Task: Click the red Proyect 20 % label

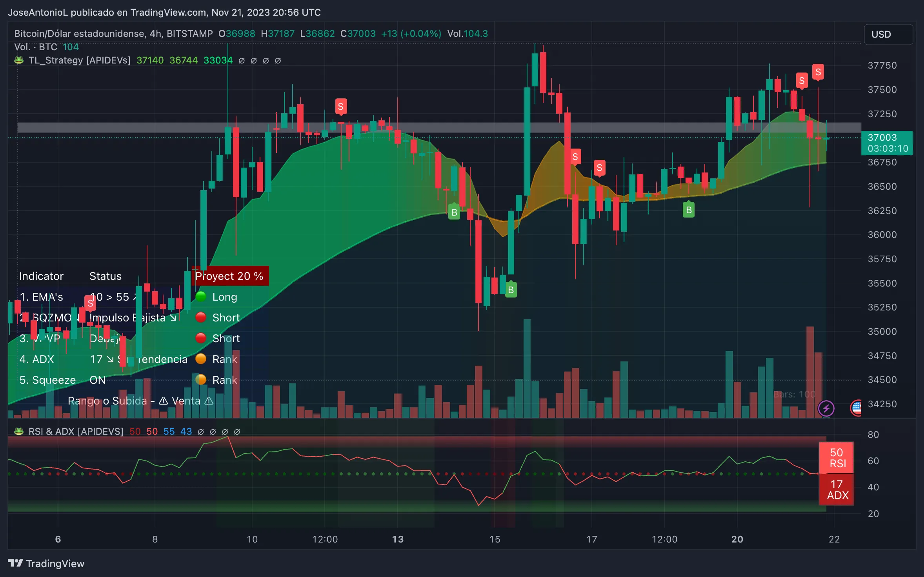Action: click(229, 276)
